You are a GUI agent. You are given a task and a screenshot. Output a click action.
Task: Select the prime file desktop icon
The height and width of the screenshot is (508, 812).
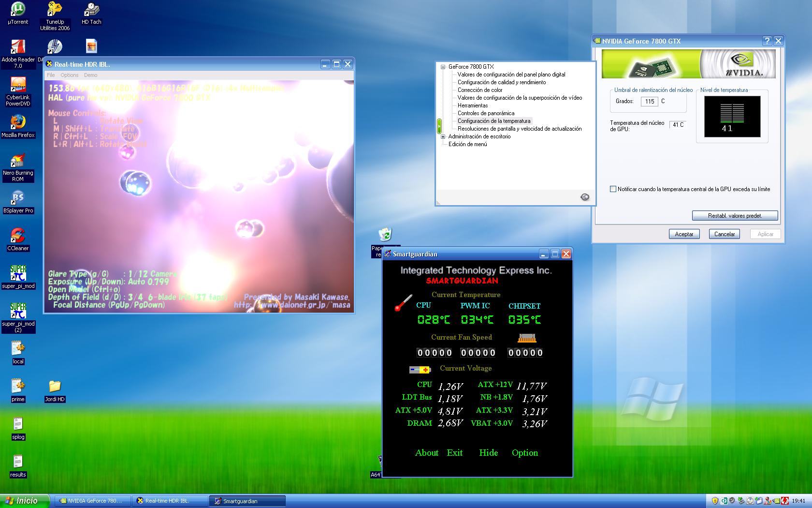point(18,390)
